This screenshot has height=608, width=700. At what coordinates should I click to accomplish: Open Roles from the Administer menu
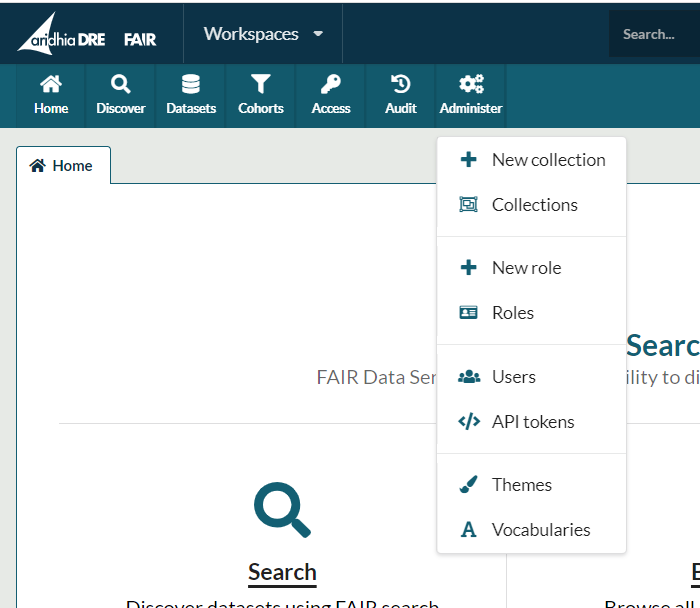tap(512, 313)
